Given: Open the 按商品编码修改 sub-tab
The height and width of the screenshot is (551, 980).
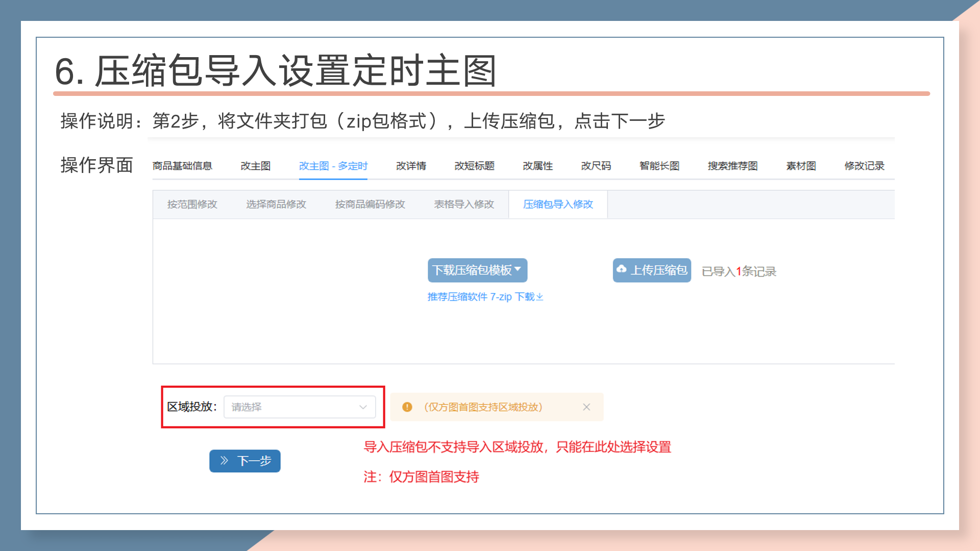Looking at the screenshot, I should click(370, 205).
